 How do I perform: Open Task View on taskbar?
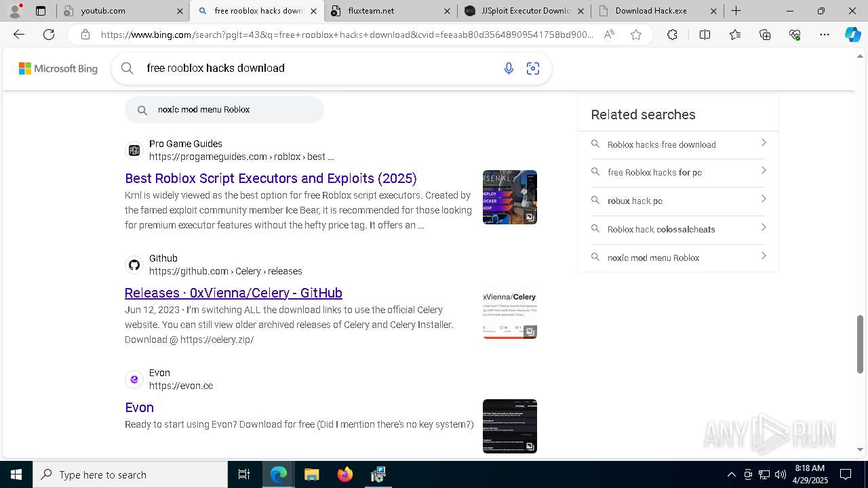(x=244, y=474)
